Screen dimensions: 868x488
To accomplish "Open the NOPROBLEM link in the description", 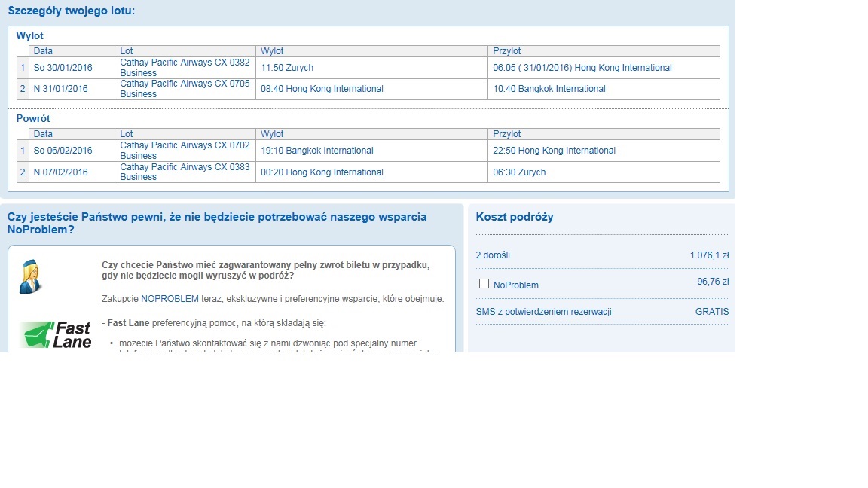I will (170, 299).
